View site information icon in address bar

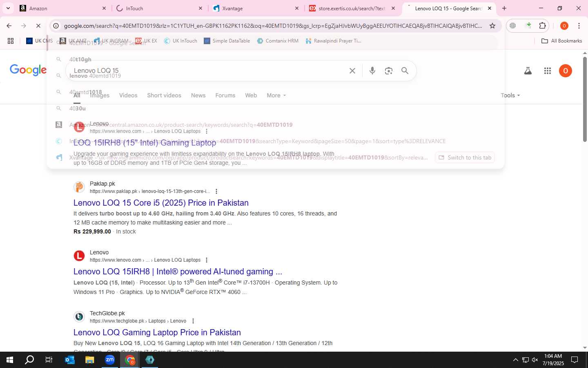pyautogui.click(x=56, y=26)
